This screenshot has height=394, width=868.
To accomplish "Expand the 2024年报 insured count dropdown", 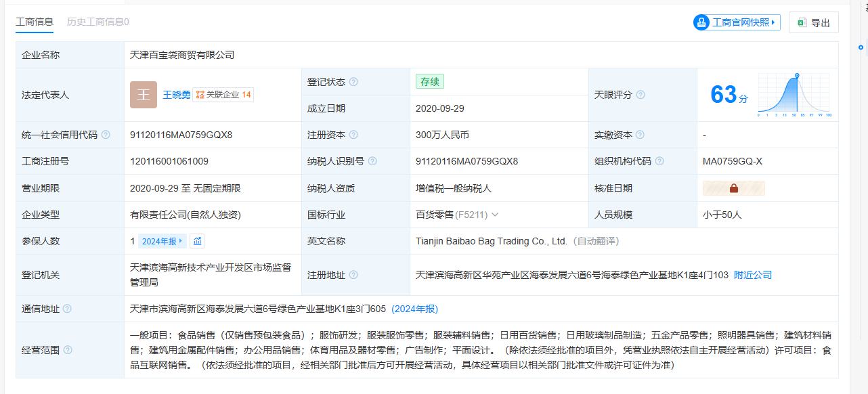I will click(162, 241).
